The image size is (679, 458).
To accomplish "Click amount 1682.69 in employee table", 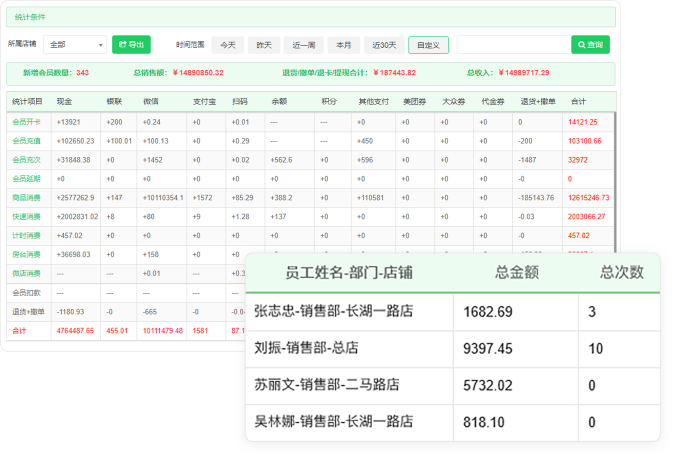I will click(488, 312).
